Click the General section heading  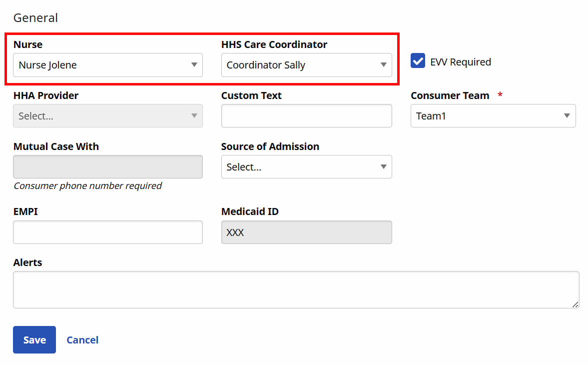[x=35, y=18]
